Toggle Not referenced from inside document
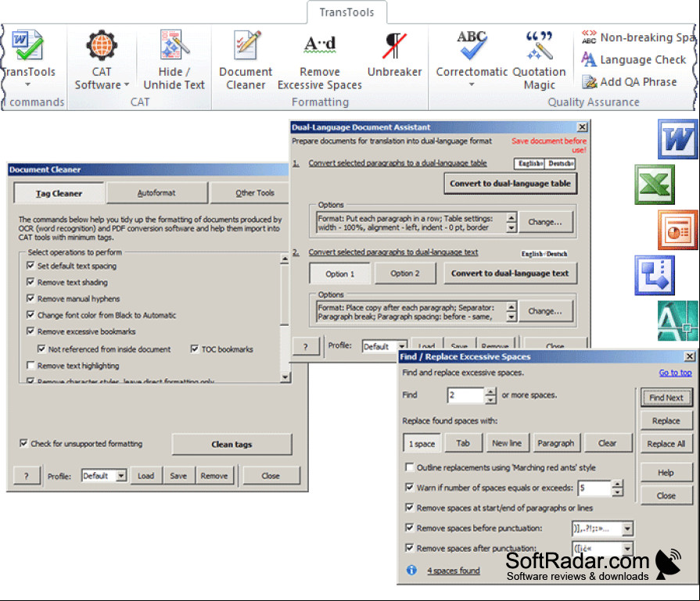The height and width of the screenshot is (601, 700). 41,349
